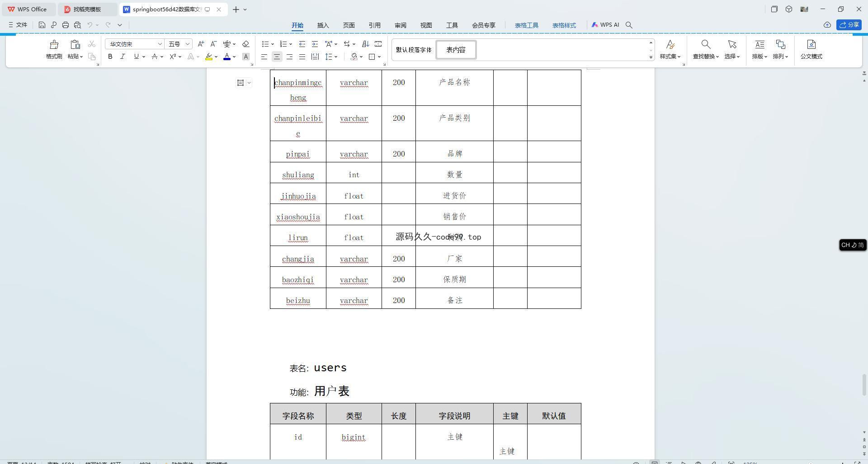Select the 表内容 style
This screenshot has width=868, height=464.
(x=456, y=50)
